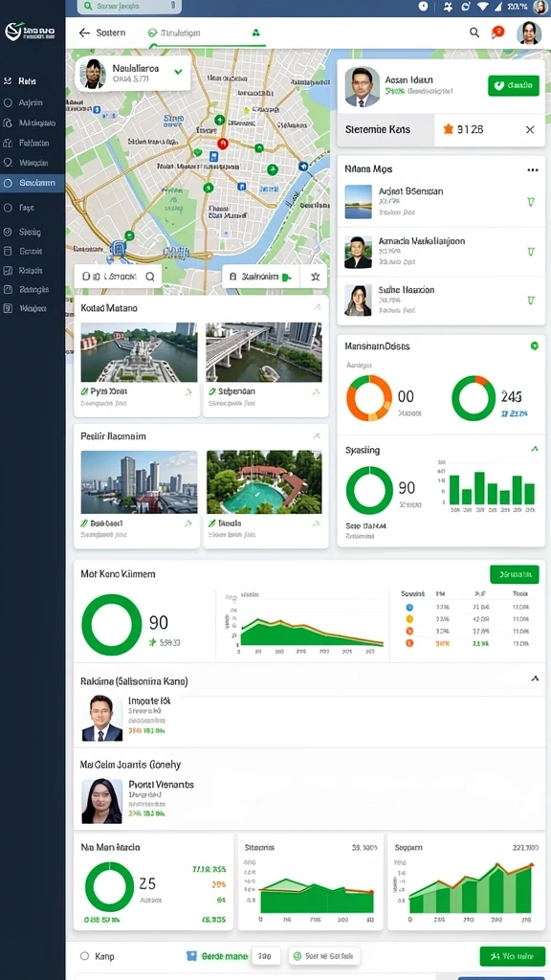Click the arrow icon on the Pyra Xoan card

[188, 392]
